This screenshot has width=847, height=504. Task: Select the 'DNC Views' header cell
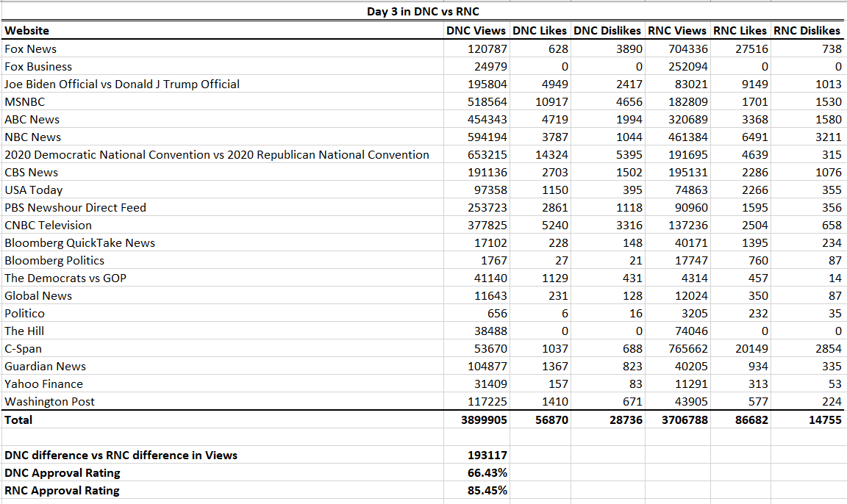(476, 31)
